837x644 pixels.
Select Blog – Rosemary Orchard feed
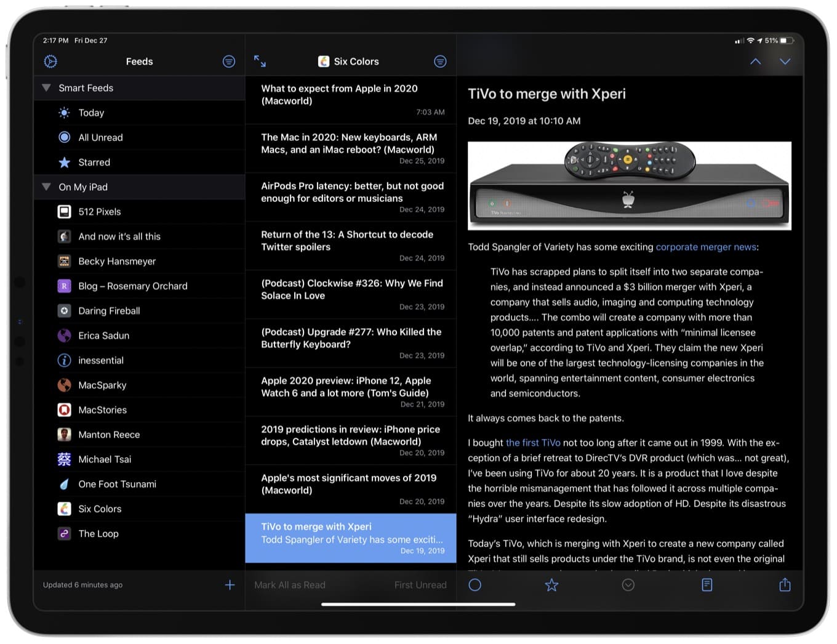pyautogui.click(x=140, y=286)
